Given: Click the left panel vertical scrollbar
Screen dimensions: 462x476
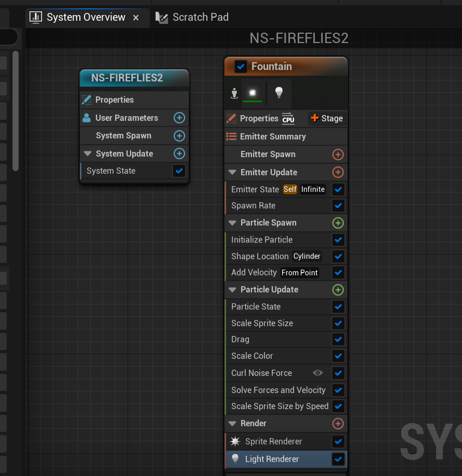Looking at the screenshot, I should (16, 111).
